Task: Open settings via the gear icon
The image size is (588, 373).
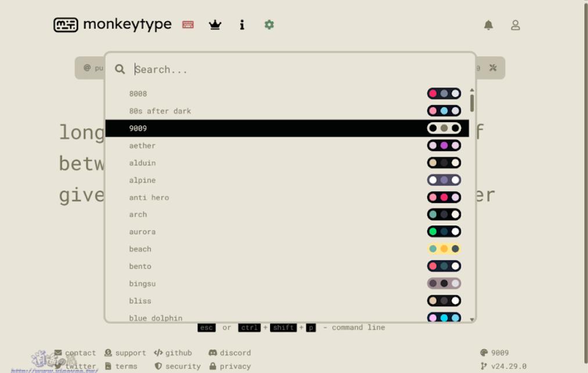Action: click(x=269, y=24)
